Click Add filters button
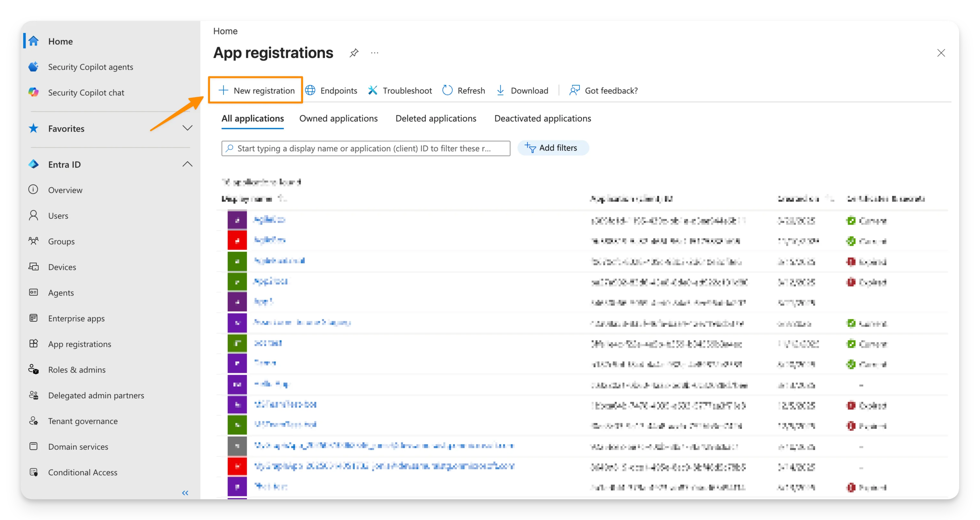This screenshot has height=520, width=980. tap(553, 148)
